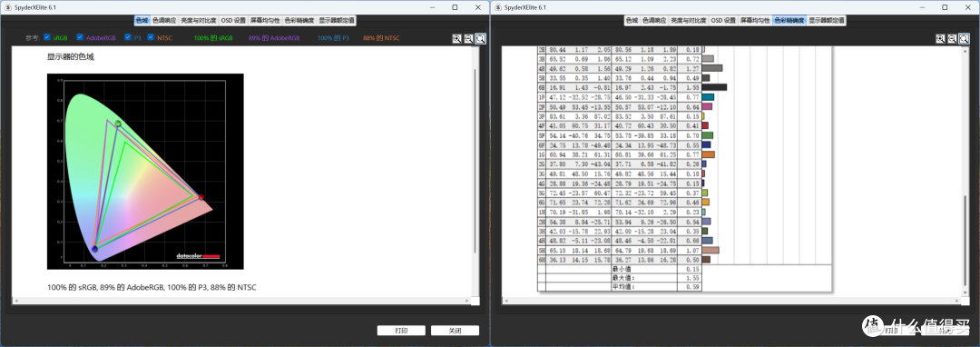Click the 最大值 row label
Viewport: 980px width, 347px height.
pyautogui.click(x=622, y=278)
